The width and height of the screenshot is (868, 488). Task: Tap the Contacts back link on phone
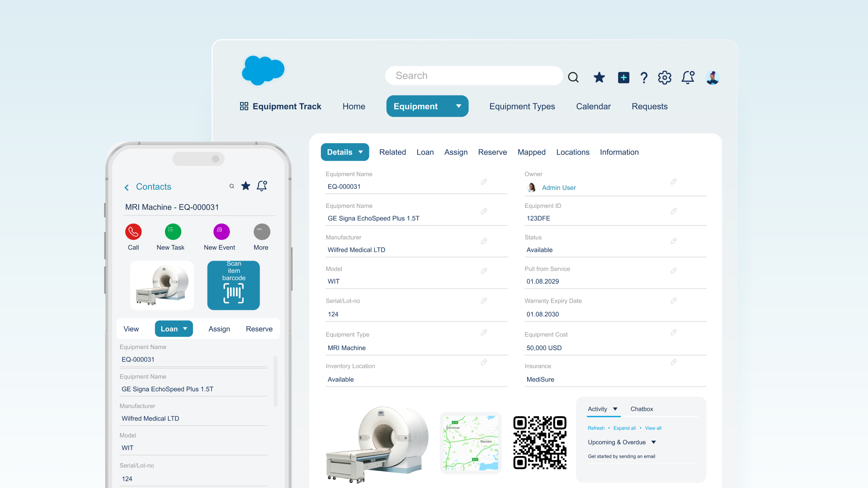coord(154,187)
